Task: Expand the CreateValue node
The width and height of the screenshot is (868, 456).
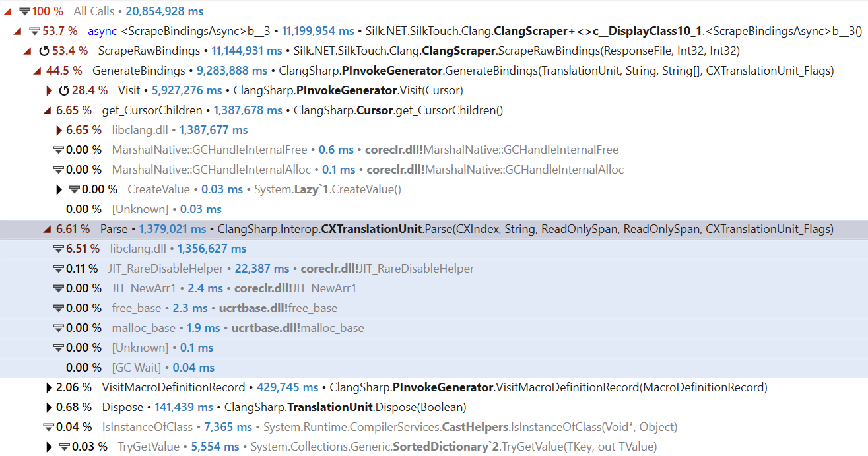Action: click(x=59, y=189)
